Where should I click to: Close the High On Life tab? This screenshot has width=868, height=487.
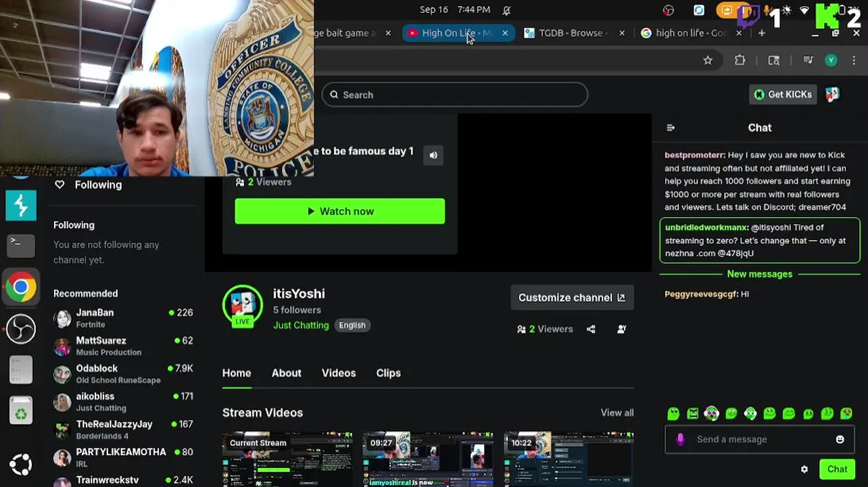pos(504,33)
